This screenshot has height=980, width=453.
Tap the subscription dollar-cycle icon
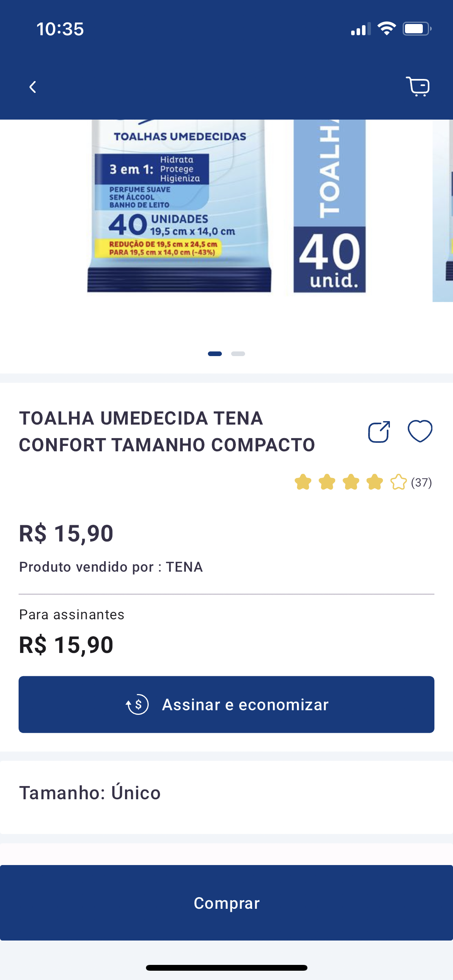[x=137, y=704]
